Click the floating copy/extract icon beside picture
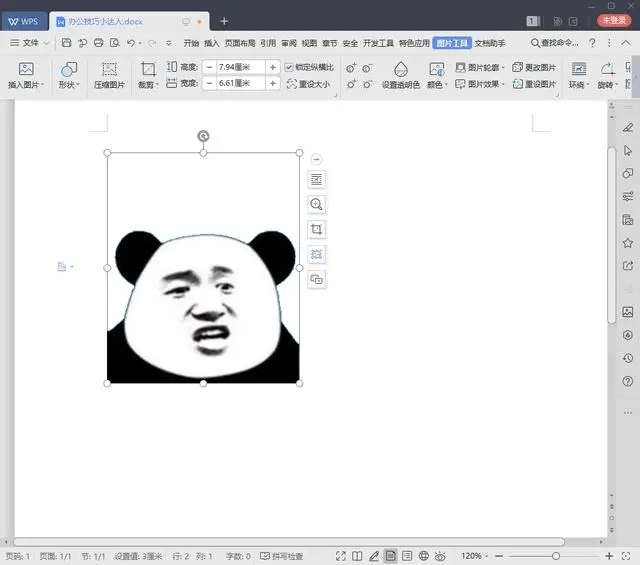Screen dimensions: 640x565 316,279
